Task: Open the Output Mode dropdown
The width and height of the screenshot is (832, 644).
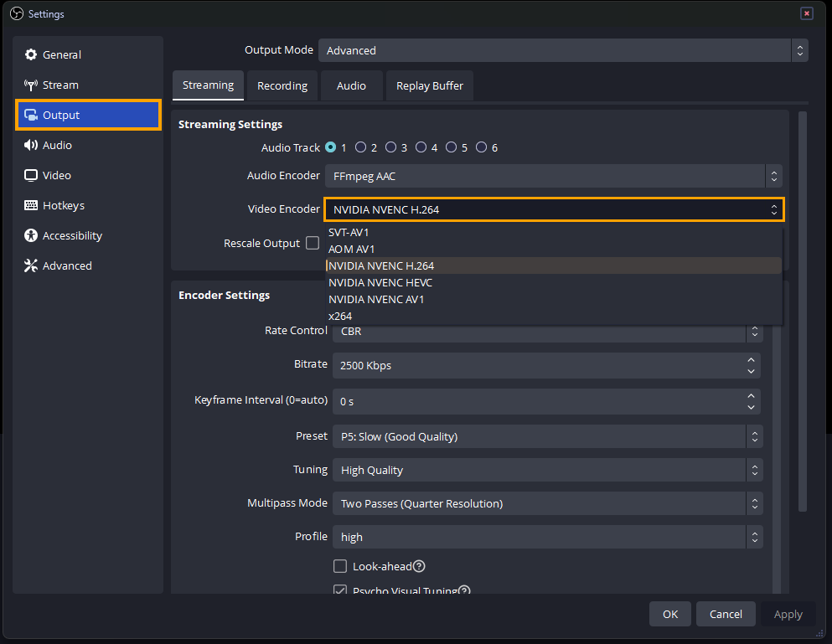Action: (563, 50)
